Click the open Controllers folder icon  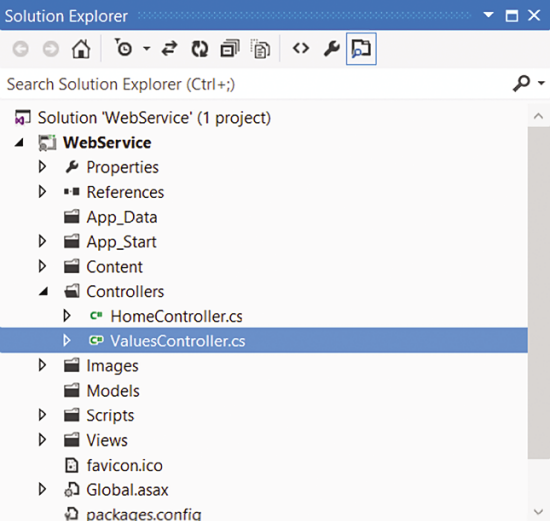[x=72, y=291]
